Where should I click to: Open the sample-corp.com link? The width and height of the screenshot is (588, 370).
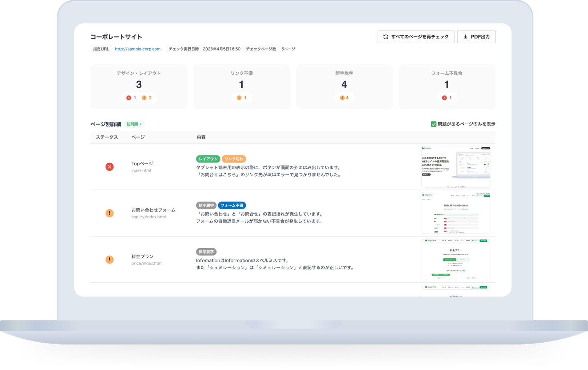pyautogui.click(x=138, y=49)
